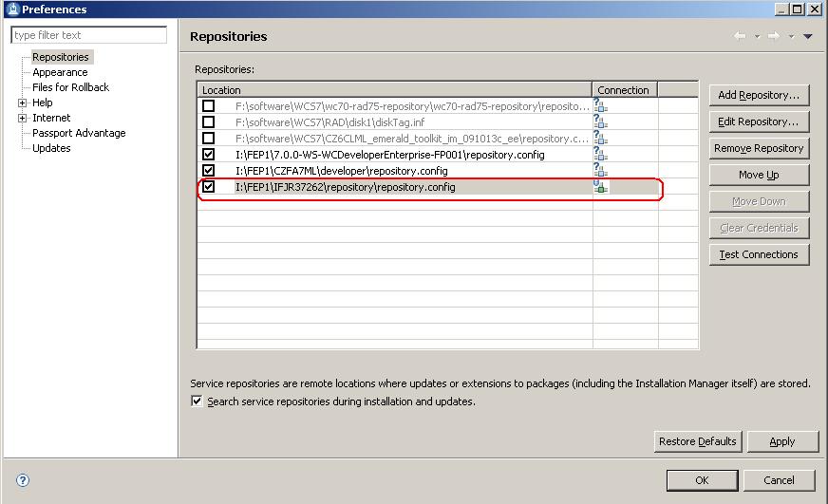This screenshot has height=504, width=828.
Task: Go back with the left arrow icon
Action: pyautogui.click(x=741, y=36)
